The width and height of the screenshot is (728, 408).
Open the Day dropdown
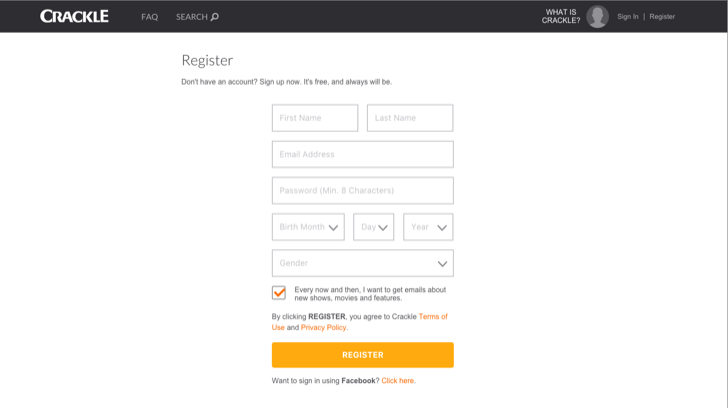[373, 227]
